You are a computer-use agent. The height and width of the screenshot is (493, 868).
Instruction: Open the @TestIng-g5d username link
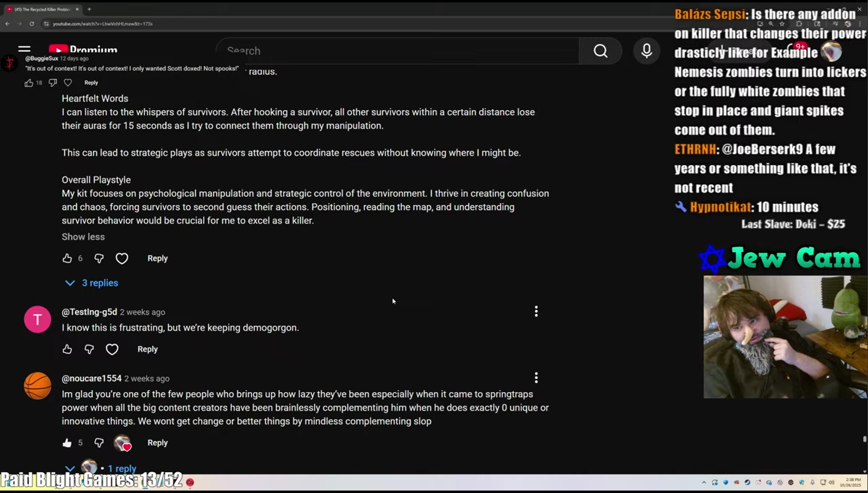(89, 312)
